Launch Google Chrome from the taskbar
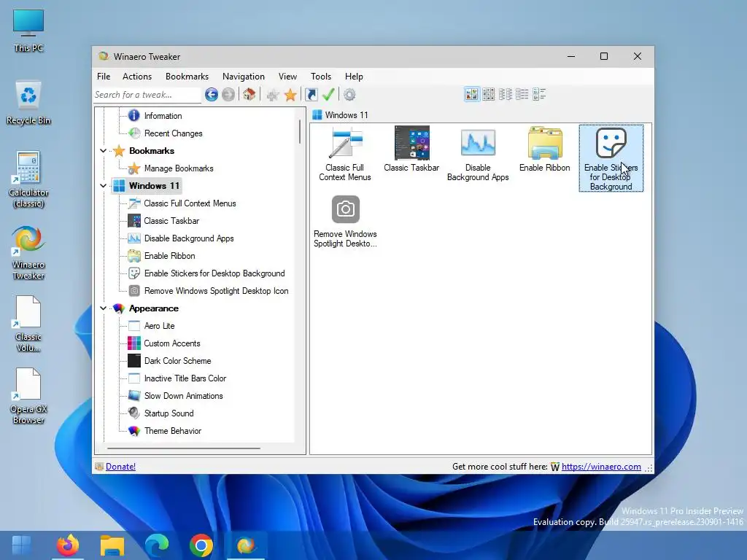 tap(201, 545)
